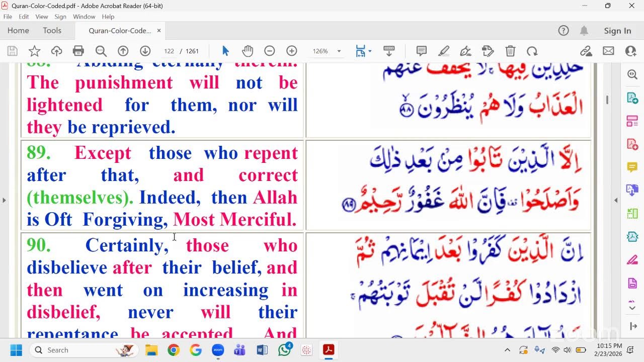644x362 pixels.
Task: Open Microsoft Word from the taskbar
Action: [262, 350]
